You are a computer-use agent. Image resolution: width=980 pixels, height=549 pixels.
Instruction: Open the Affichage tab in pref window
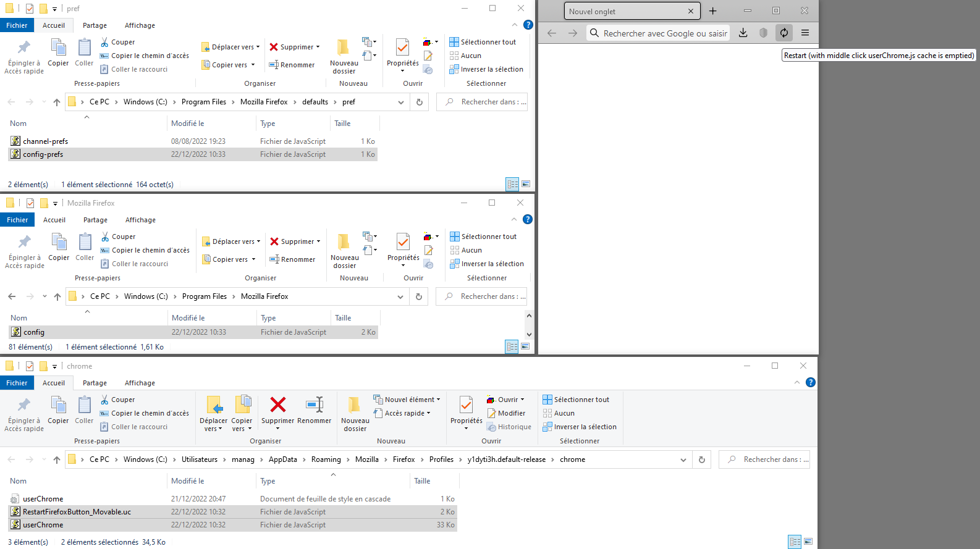(x=140, y=25)
